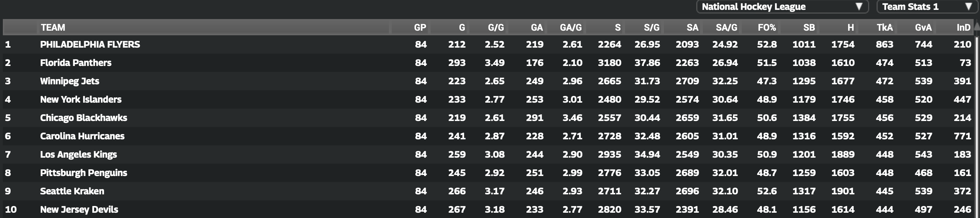Click on Chicago Blackhawks team name
Image resolution: width=980 pixels, height=218 pixels.
(84, 118)
